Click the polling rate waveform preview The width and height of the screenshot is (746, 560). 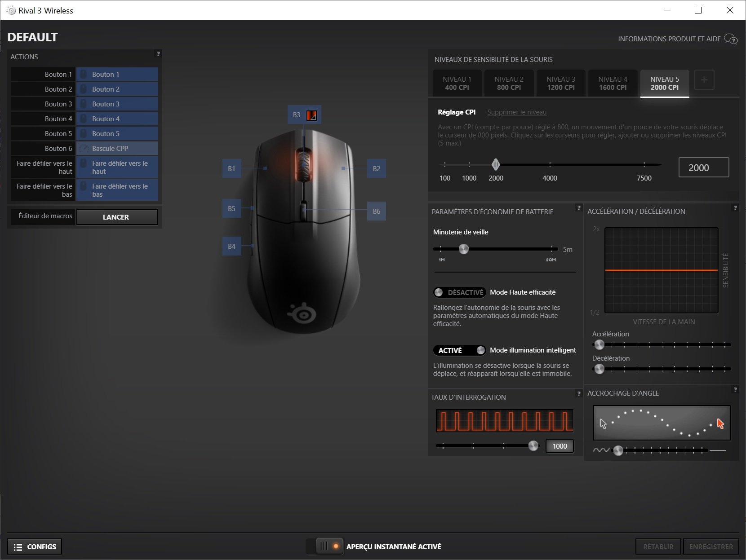[505, 421]
